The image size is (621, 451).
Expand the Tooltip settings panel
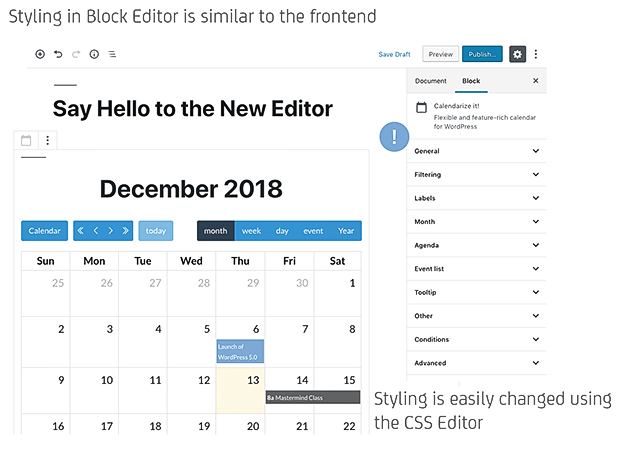click(477, 292)
